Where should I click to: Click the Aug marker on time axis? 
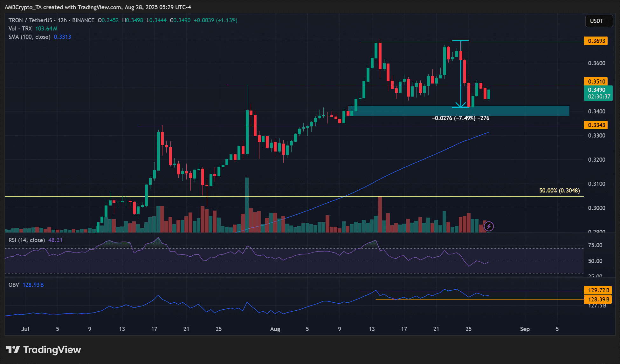click(275, 329)
